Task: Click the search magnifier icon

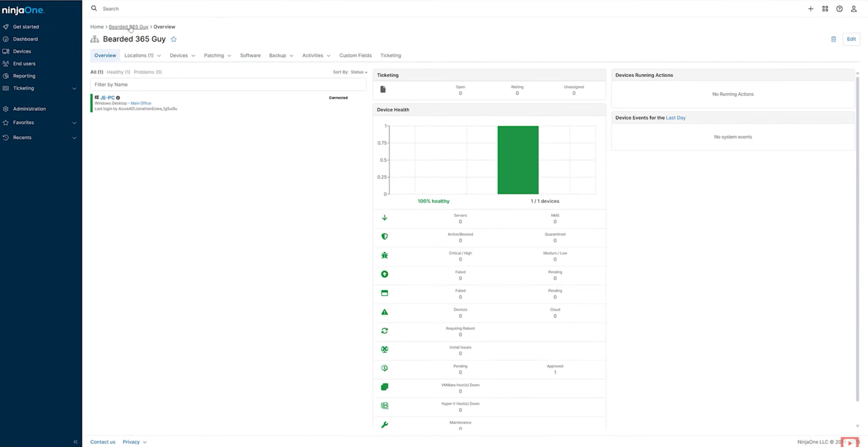Action: (x=94, y=8)
